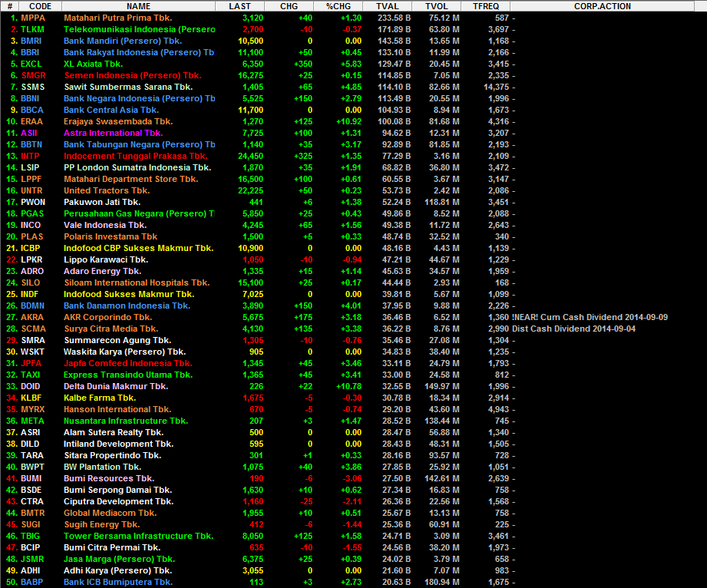Select stock code PLAS
The image size is (707, 588).
point(32,236)
